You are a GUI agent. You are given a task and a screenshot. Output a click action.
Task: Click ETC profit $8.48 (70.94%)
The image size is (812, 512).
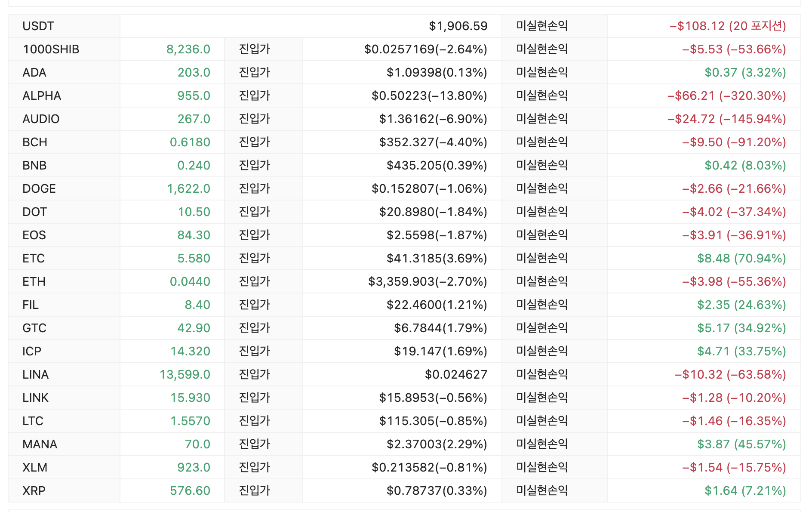pos(741,259)
